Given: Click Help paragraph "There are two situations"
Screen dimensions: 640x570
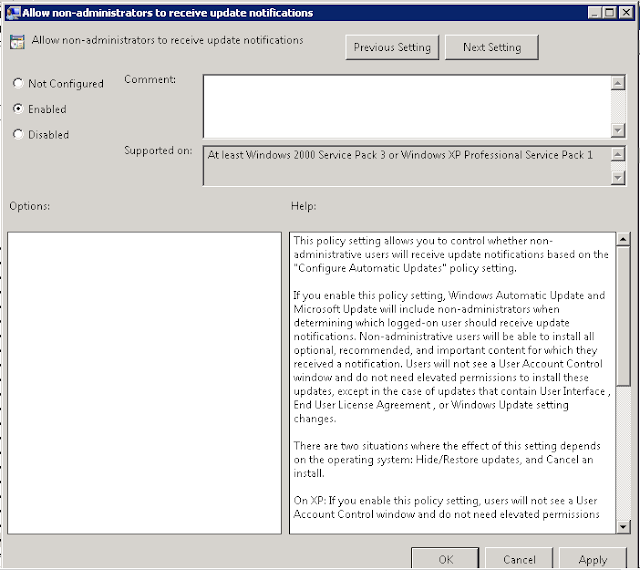Looking at the screenshot, I should [x=447, y=459].
